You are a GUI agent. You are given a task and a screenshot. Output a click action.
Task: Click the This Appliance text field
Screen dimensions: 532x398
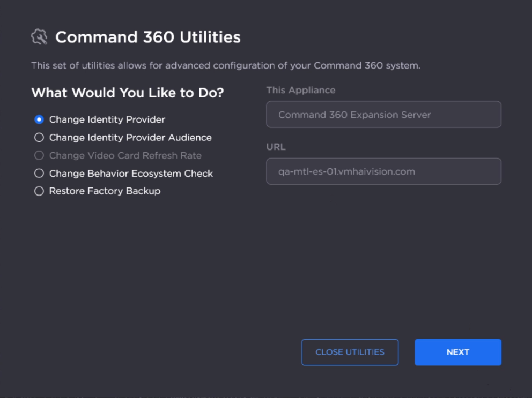(383, 115)
